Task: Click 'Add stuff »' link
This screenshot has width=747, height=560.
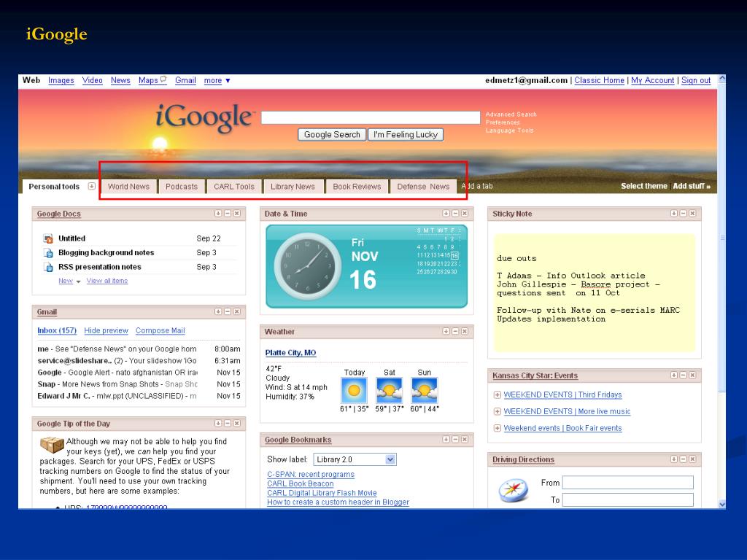Action: coord(692,186)
